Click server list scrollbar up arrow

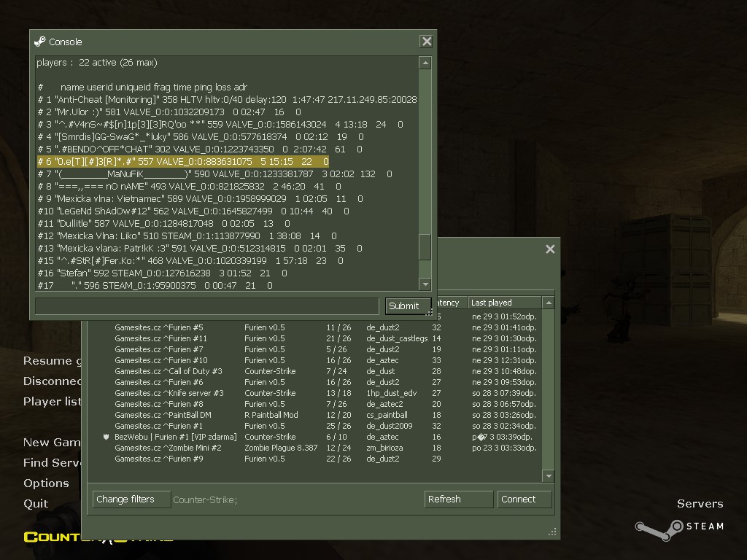tap(549, 303)
